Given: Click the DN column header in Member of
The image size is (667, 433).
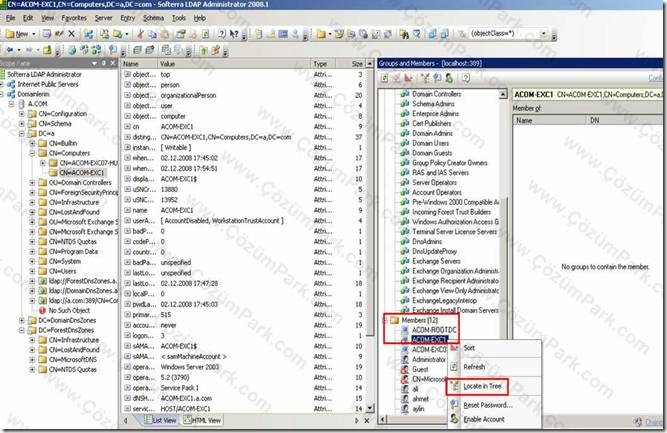Looking at the screenshot, I should point(623,120).
